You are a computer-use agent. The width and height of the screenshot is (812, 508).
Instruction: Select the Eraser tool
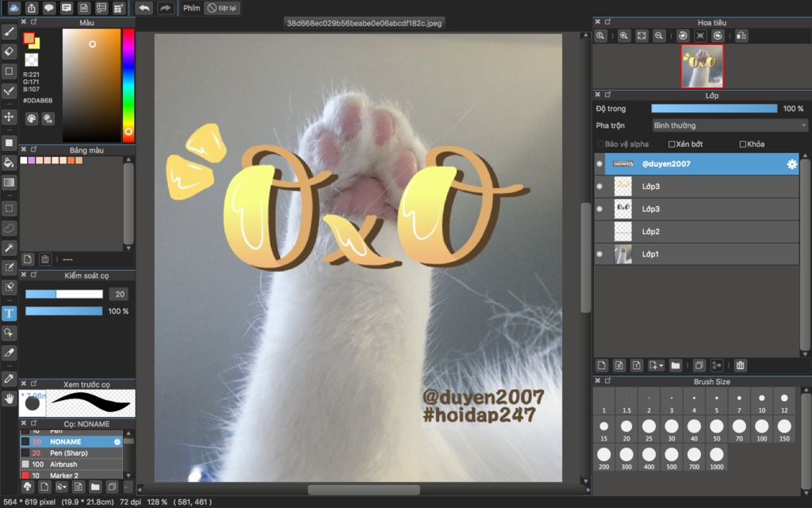pyautogui.click(x=9, y=52)
